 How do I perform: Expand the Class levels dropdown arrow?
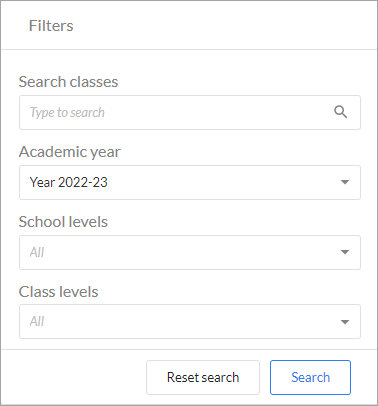[x=345, y=322]
